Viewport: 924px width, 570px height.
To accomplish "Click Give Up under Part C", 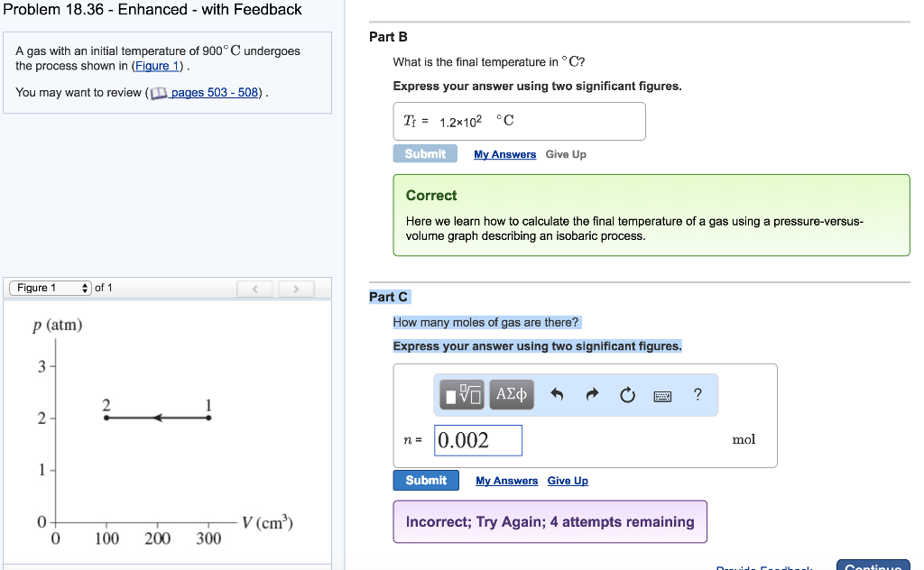I will (x=567, y=481).
